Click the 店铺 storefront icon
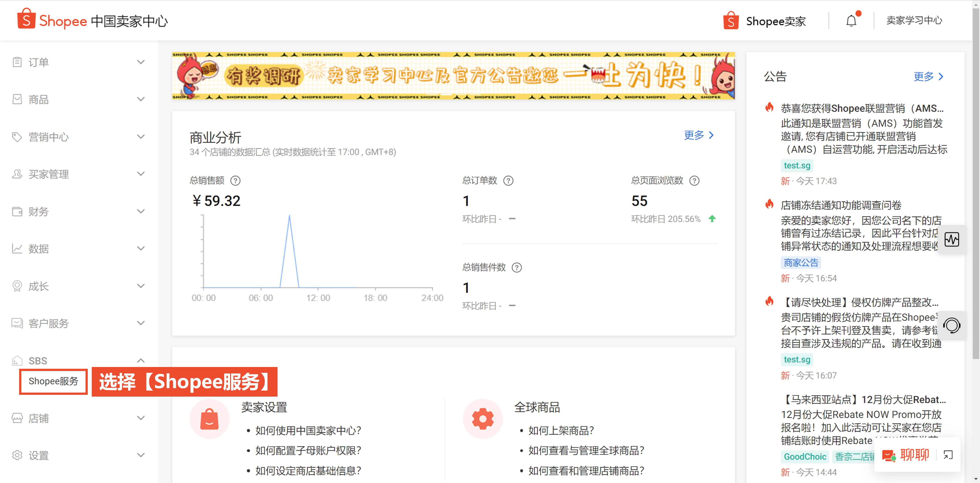 pos(17,418)
